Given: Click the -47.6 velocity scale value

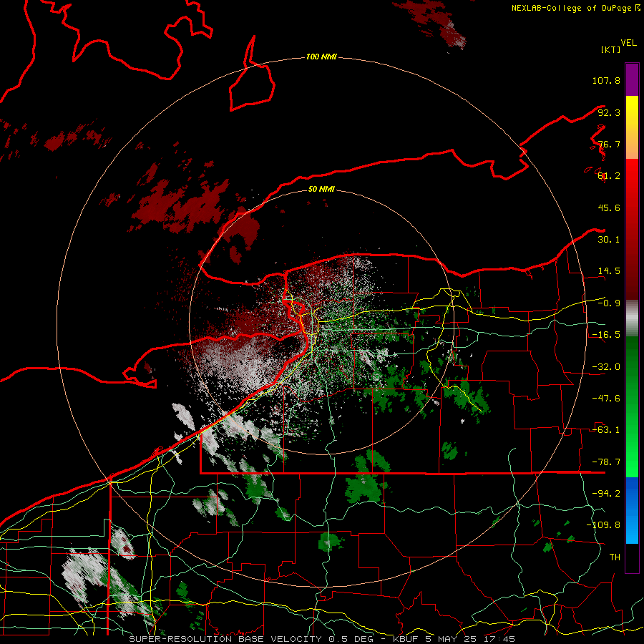Looking at the screenshot, I should 606,399.
